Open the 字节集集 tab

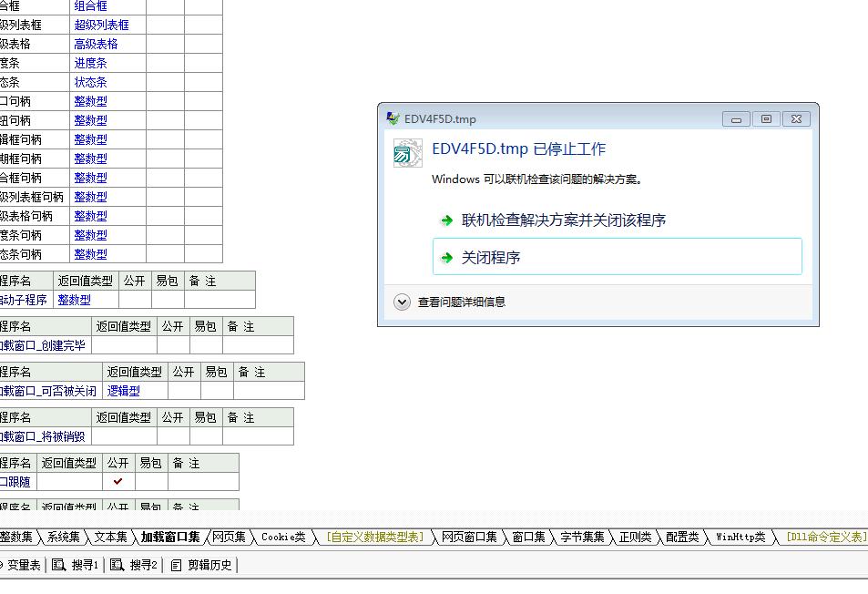tap(582, 538)
